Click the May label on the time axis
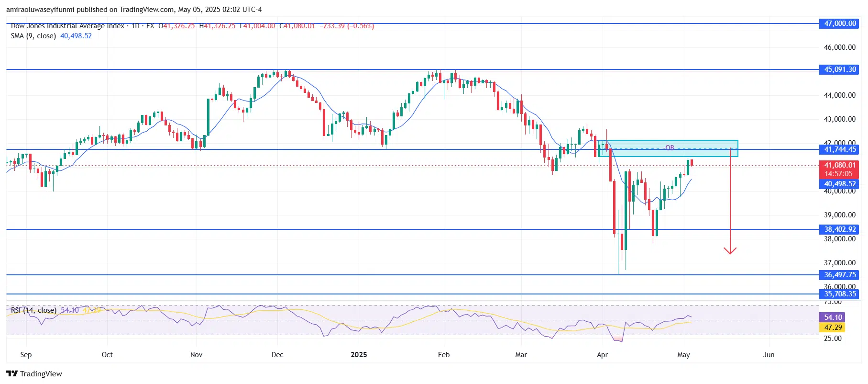This screenshot has width=868, height=384. pyautogui.click(x=683, y=355)
